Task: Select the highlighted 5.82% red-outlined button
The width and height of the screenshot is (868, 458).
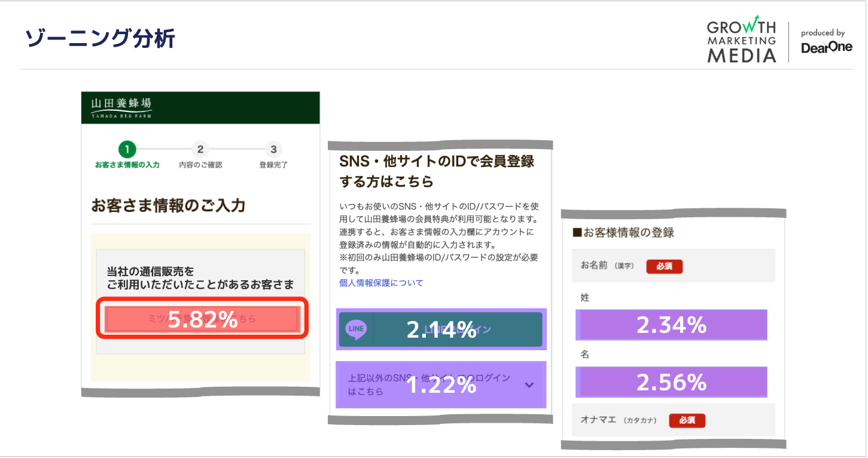Action: (202, 319)
